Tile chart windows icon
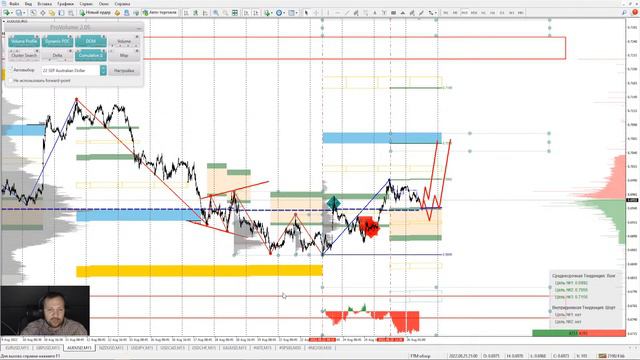Viewport: 640px width, 360px height. click(235, 13)
